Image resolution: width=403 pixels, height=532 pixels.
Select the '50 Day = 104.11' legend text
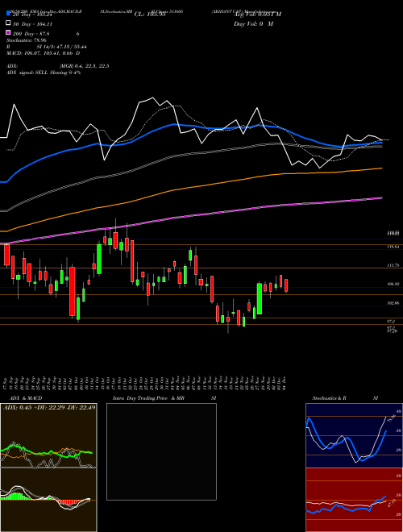tap(32, 24)
